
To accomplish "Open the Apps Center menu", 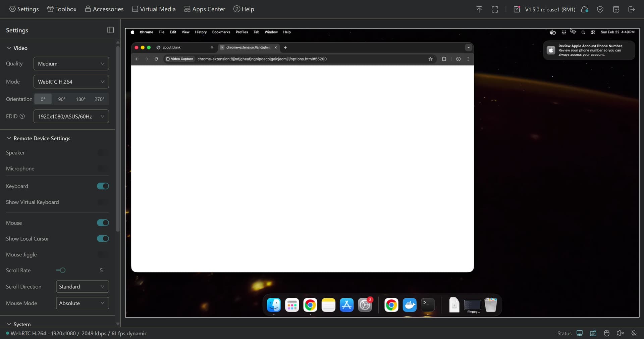I will tap(205, 9).
